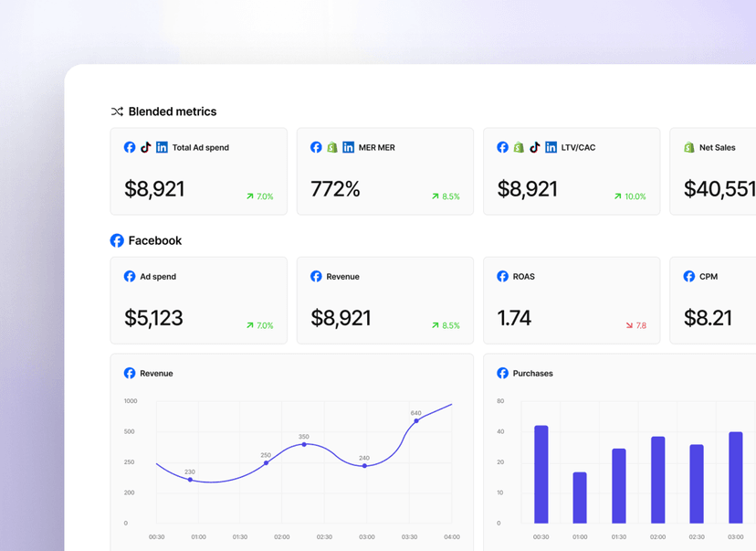The width and height of the screenshot is (756, 551).
Task: Click the Shopify icon in the MER card
Action: click(332, 147)
